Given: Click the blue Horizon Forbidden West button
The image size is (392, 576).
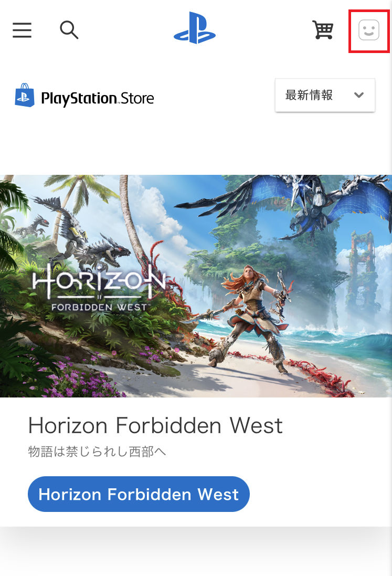Looking at the screenshot, I should pyautogui.click(x=139, y=494).
